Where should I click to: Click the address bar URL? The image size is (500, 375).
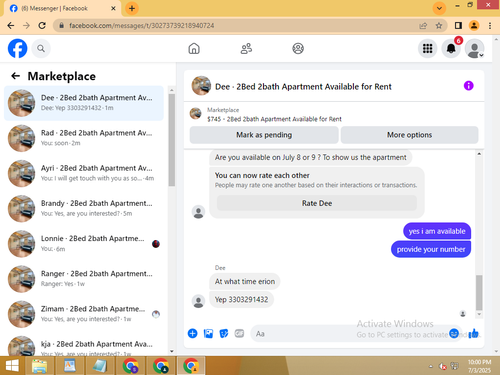tap(142, 26)
